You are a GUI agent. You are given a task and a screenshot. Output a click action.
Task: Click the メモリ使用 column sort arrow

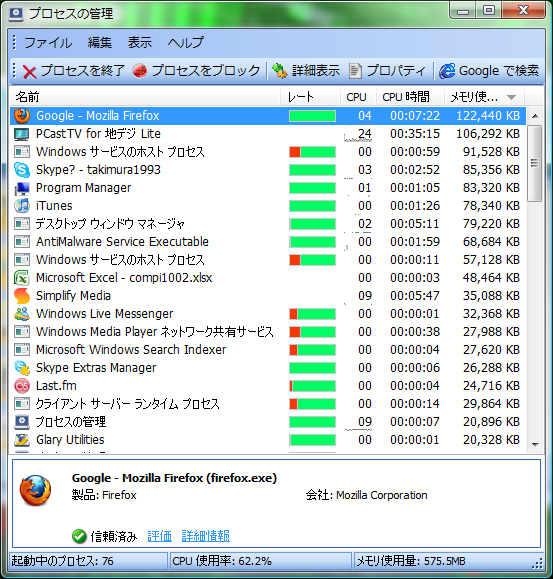point(511,97)
